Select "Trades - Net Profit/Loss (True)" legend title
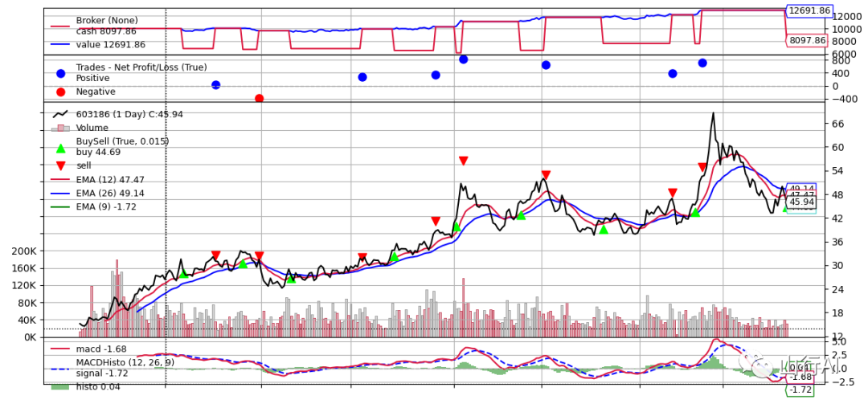Image resolution: width=868 pixels, height=404 pixels. (x=141, y=67)
